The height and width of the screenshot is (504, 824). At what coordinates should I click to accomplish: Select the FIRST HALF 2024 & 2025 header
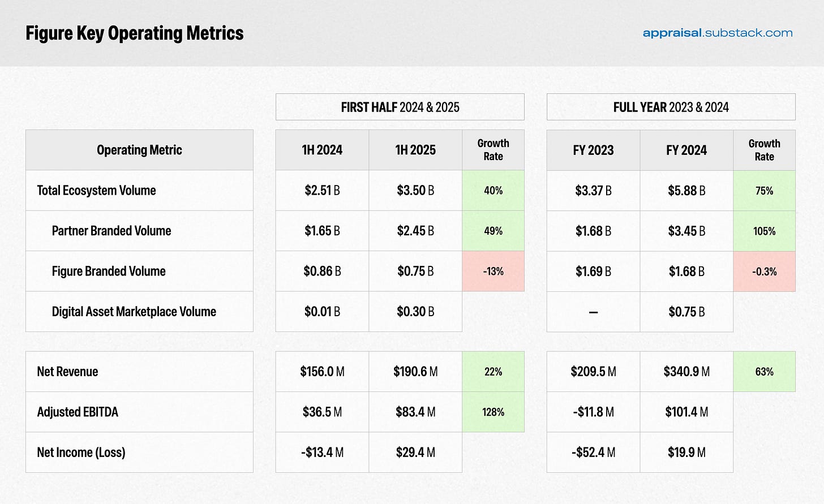coord(400,107)
